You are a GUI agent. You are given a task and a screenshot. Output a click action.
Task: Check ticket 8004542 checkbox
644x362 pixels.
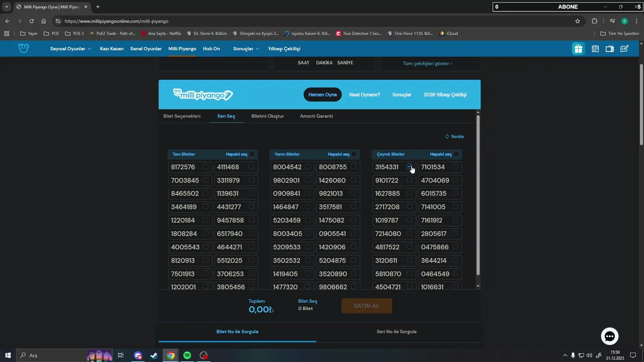click(307, 166)
